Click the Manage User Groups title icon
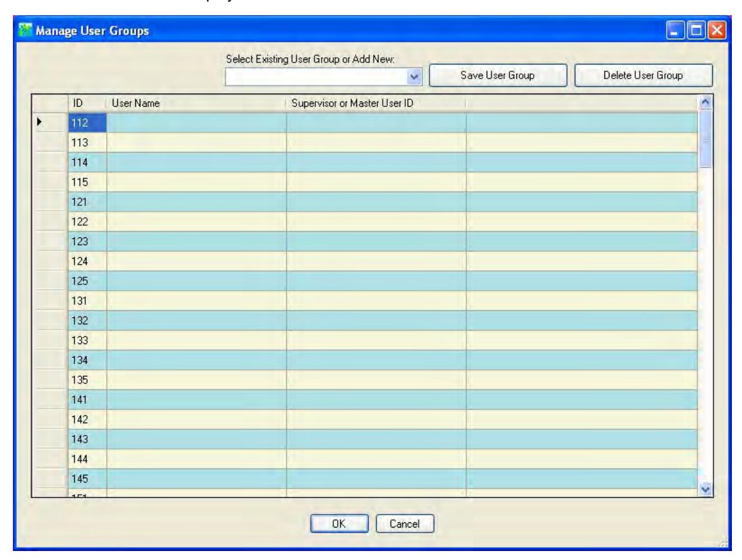 tap(25, 30)
